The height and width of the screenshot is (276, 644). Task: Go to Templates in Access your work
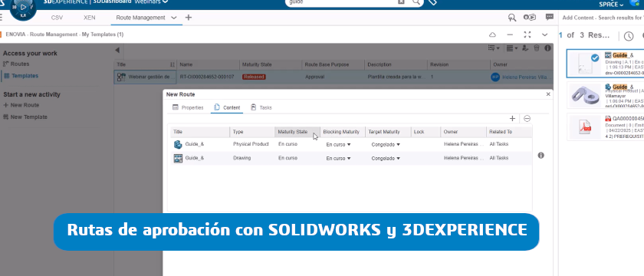click(x=21, y=76)
